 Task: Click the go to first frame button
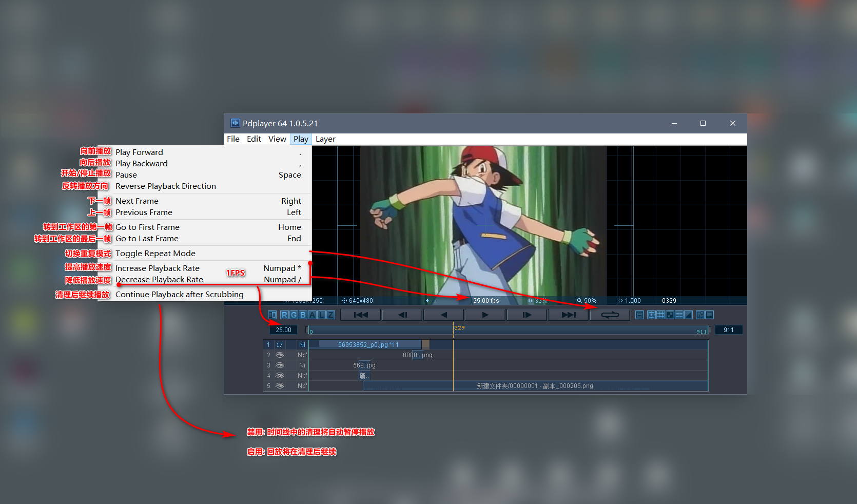coord(361,315)
